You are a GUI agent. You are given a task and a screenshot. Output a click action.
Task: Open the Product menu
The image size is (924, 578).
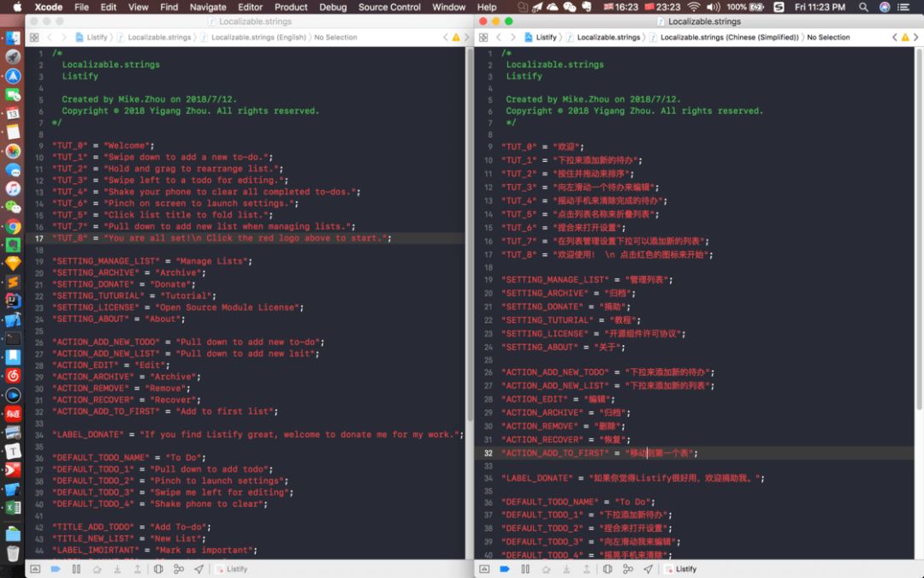pyautogui.click(x=291, y=7)
